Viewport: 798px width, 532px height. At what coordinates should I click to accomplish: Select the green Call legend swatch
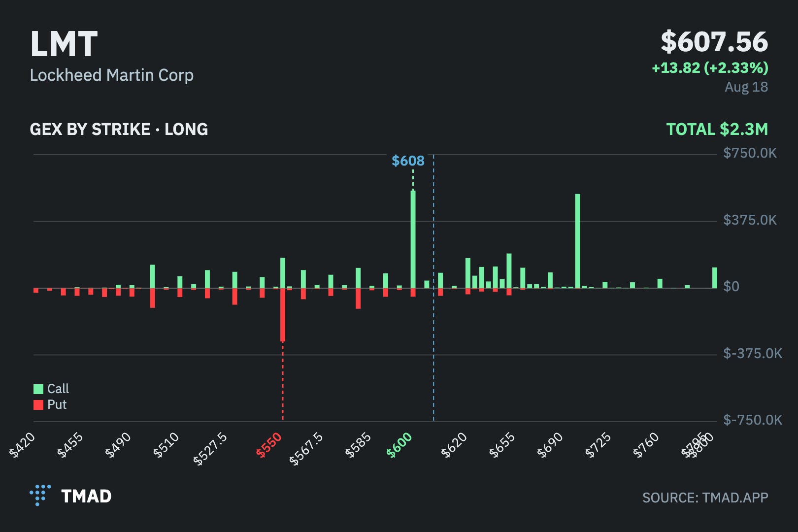pos(38,389)
